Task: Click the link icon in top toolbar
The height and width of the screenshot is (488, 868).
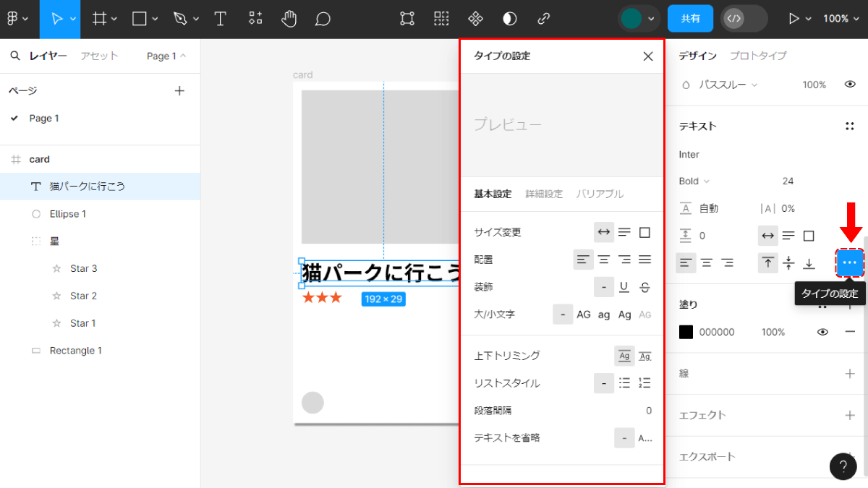Action: click(544, 19)
